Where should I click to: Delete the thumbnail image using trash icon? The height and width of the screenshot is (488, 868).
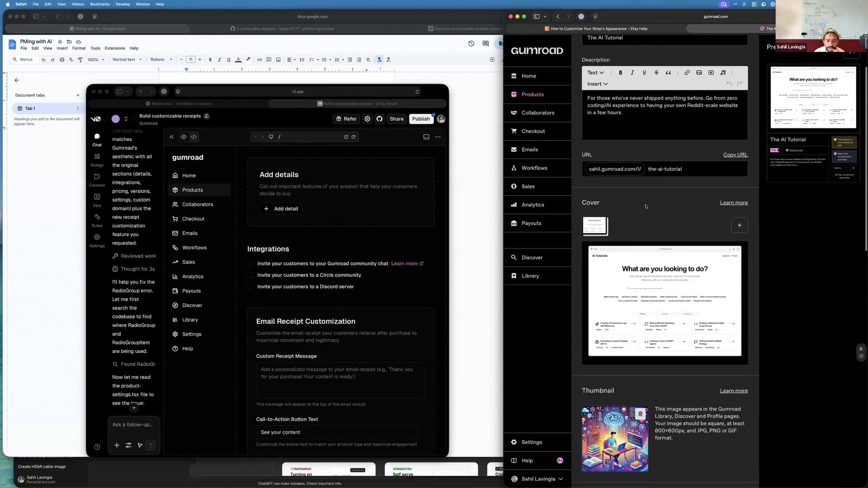point(640,413)
